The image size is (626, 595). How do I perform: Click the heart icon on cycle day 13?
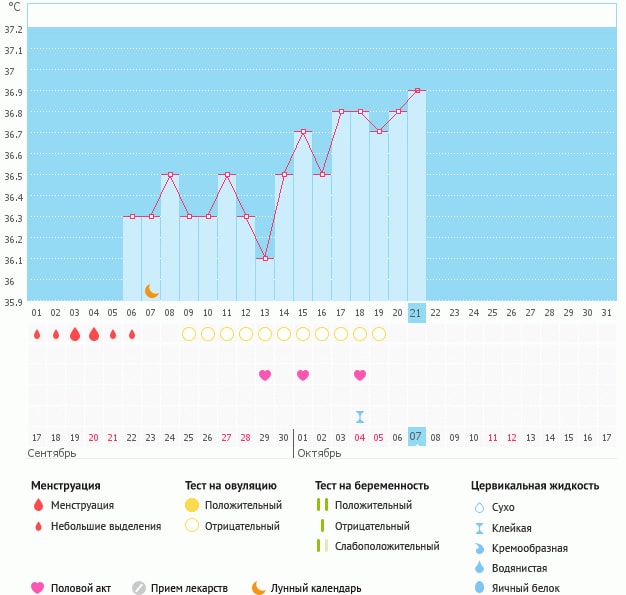click(x=265, y=375)
